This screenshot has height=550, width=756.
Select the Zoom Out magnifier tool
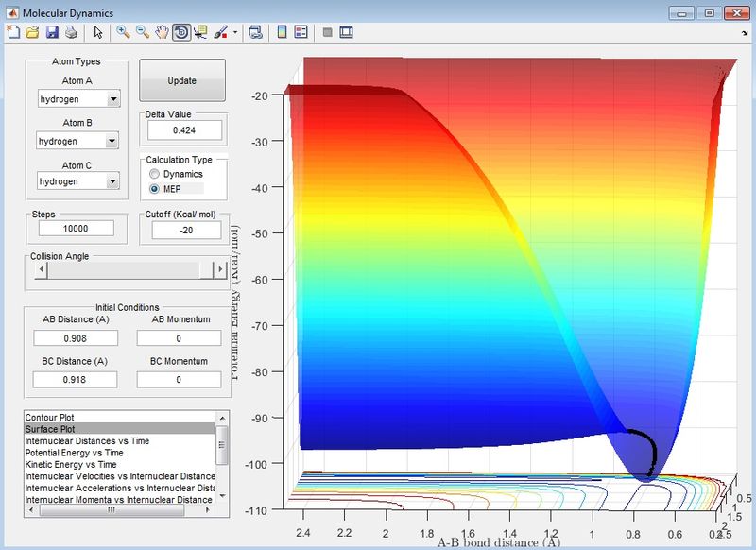coord(143,32)
